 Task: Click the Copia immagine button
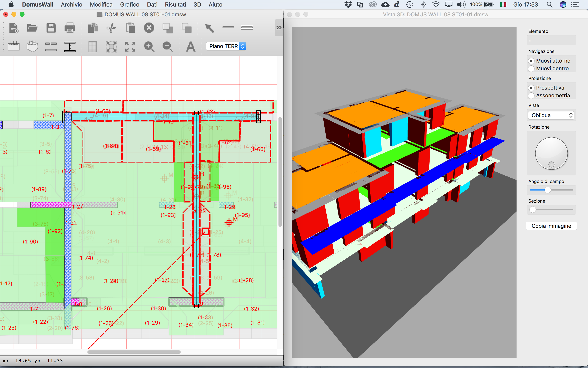click(x=551, y=226)
